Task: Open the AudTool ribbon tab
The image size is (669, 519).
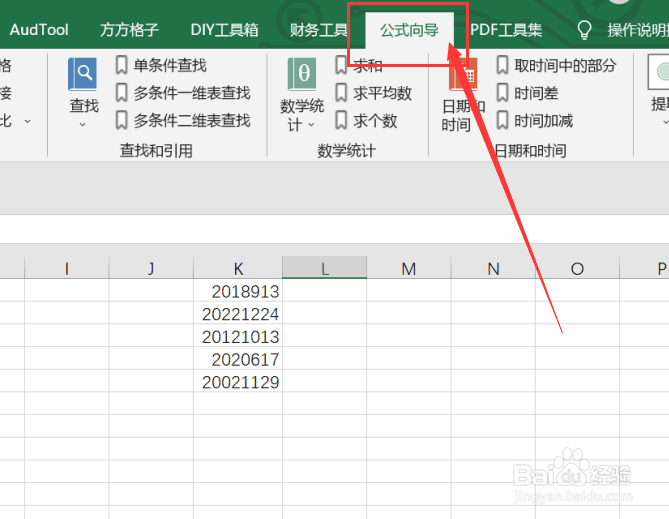Action: 39,30
